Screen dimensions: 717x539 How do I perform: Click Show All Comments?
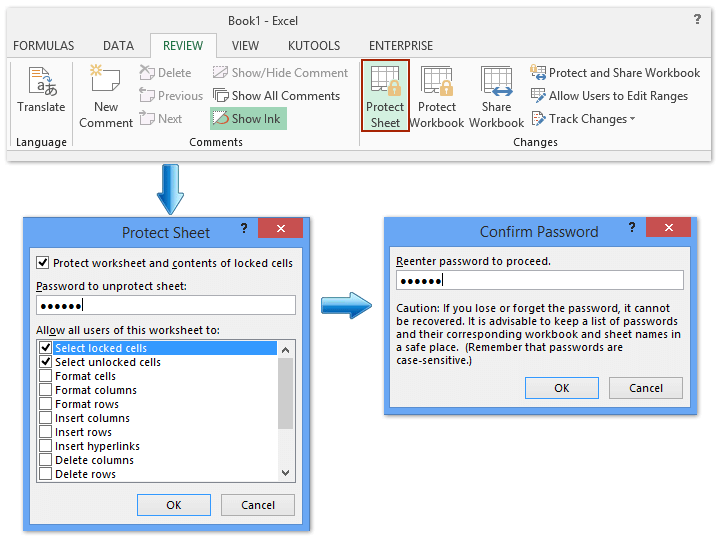[x=277, y=96]
